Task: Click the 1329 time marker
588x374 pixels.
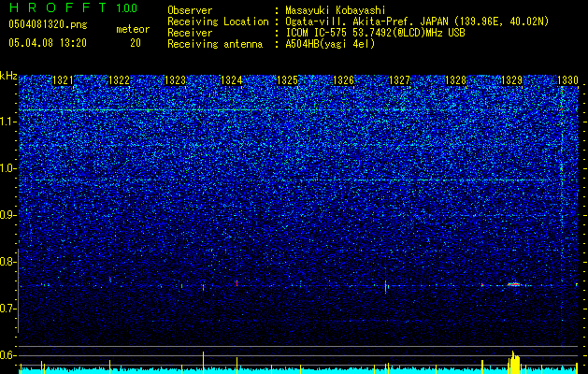Action: pos(512,80)
